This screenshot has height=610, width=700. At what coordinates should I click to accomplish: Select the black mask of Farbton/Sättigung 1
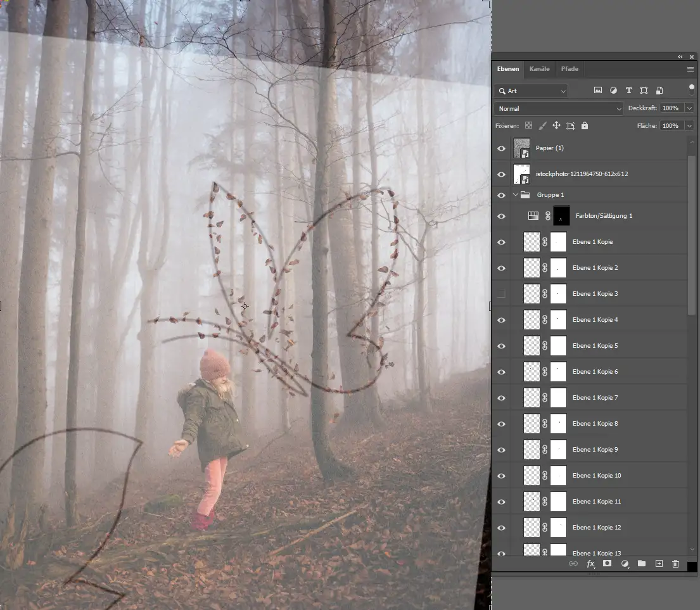click(x=562, y=216)
